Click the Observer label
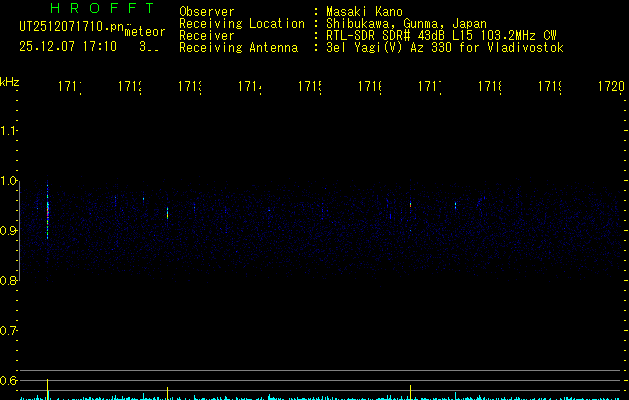629x400 pixels. 207,12
